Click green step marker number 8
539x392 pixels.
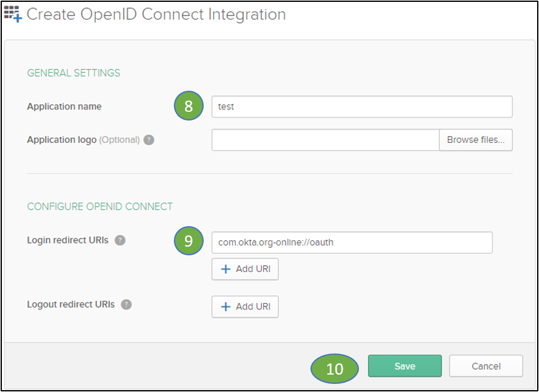[x=189, y=106]
